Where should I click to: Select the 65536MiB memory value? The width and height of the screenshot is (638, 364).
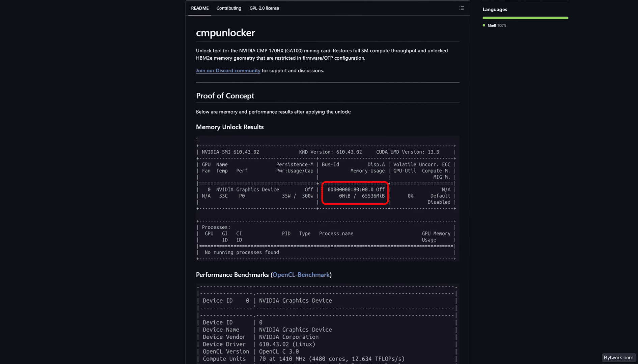tap(373, 196)
